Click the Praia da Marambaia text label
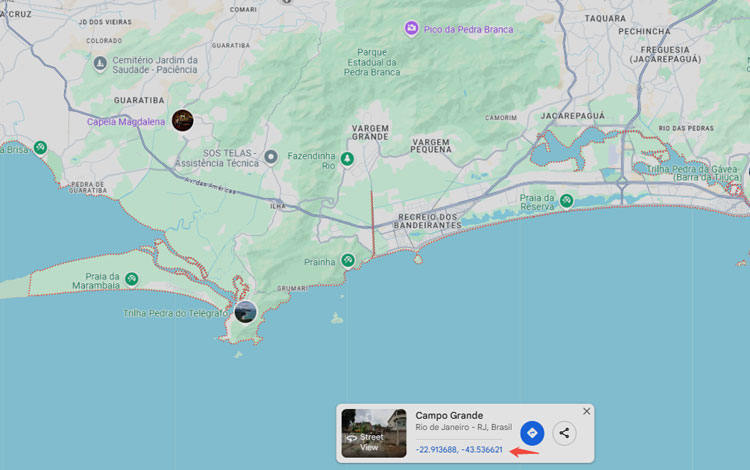This screenshot has height=470, width=750. coord(96,281)
